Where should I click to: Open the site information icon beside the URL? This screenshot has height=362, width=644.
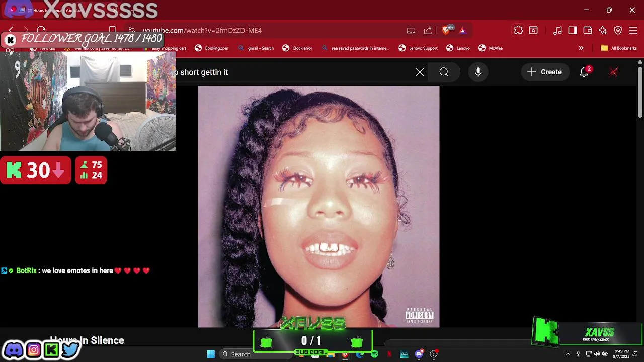coord(131,30)
